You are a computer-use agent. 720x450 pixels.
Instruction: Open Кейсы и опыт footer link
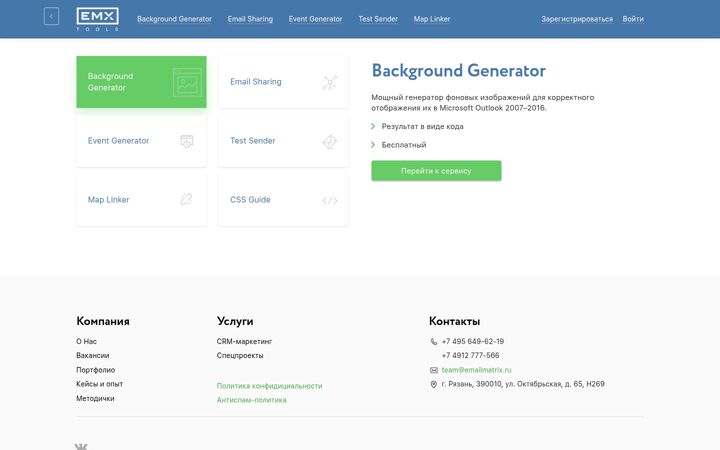(100, 384)
